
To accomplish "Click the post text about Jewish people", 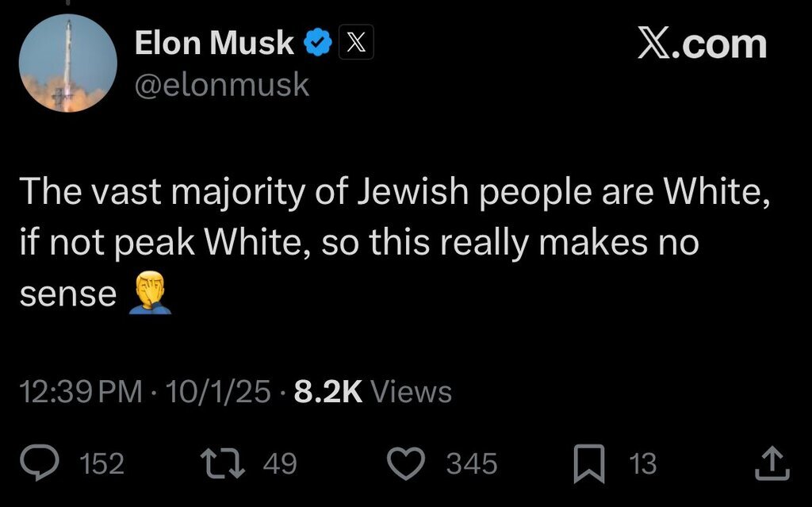I will (x=393, y=242).
